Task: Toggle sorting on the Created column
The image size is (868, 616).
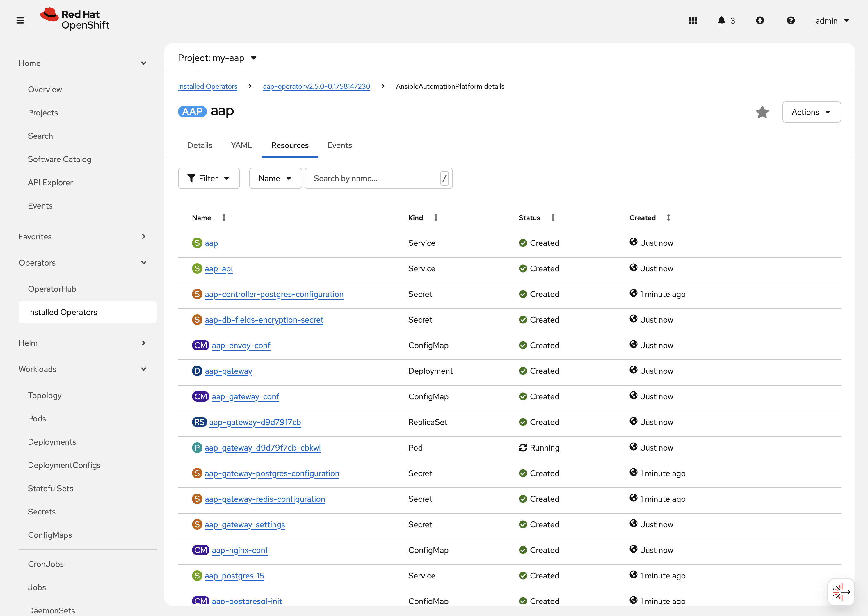Action: tap(669, 217)
